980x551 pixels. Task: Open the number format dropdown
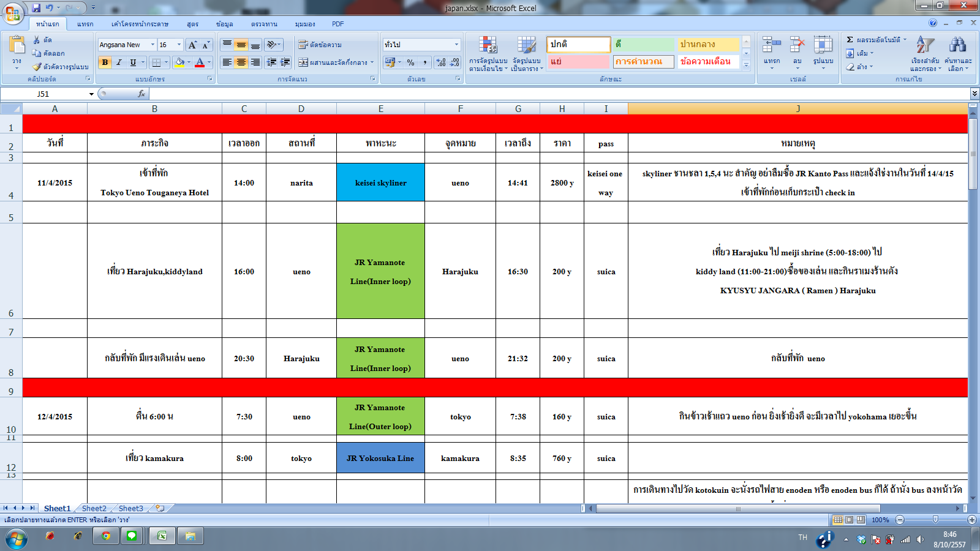[456, 45]
